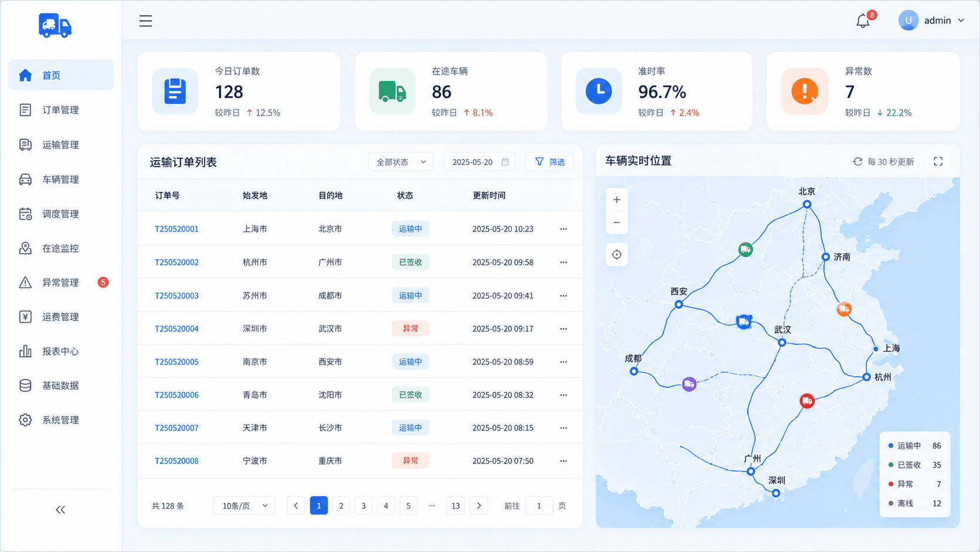
Task: Expand the map to fullscreen
Action: (x=938, y=161)
